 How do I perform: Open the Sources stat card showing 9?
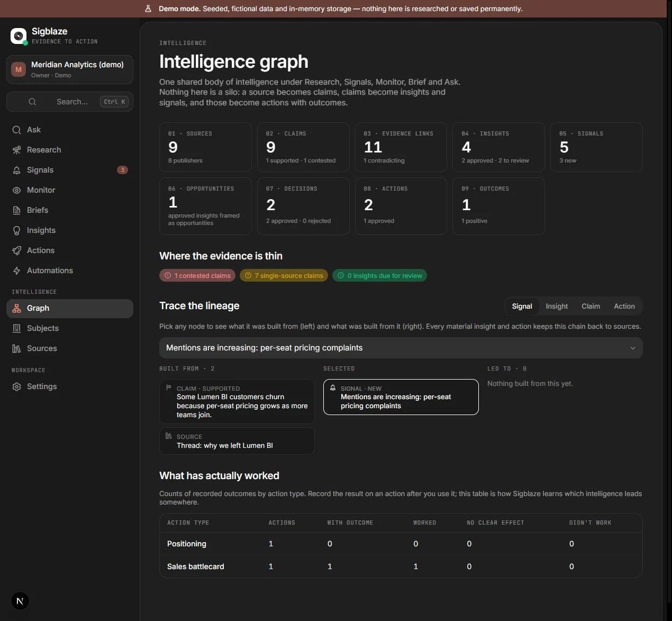(x=205, y=147)
